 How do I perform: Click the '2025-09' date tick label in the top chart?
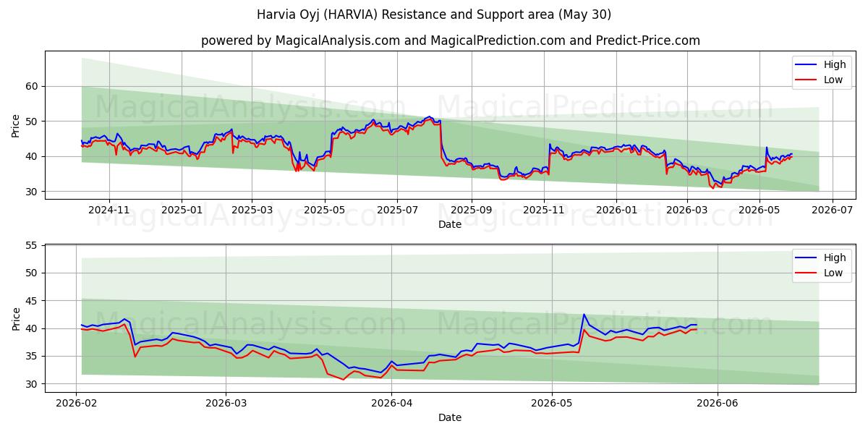point(472,210)
